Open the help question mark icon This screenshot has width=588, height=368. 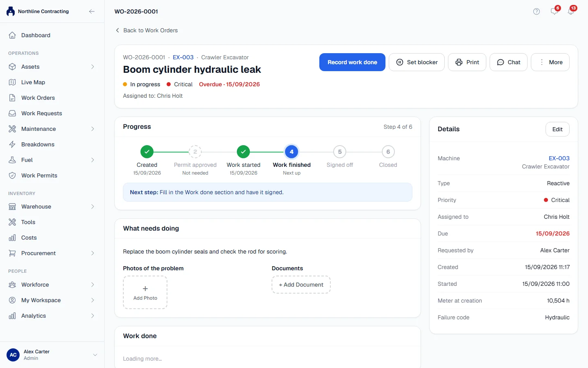[x=537, y=11]
